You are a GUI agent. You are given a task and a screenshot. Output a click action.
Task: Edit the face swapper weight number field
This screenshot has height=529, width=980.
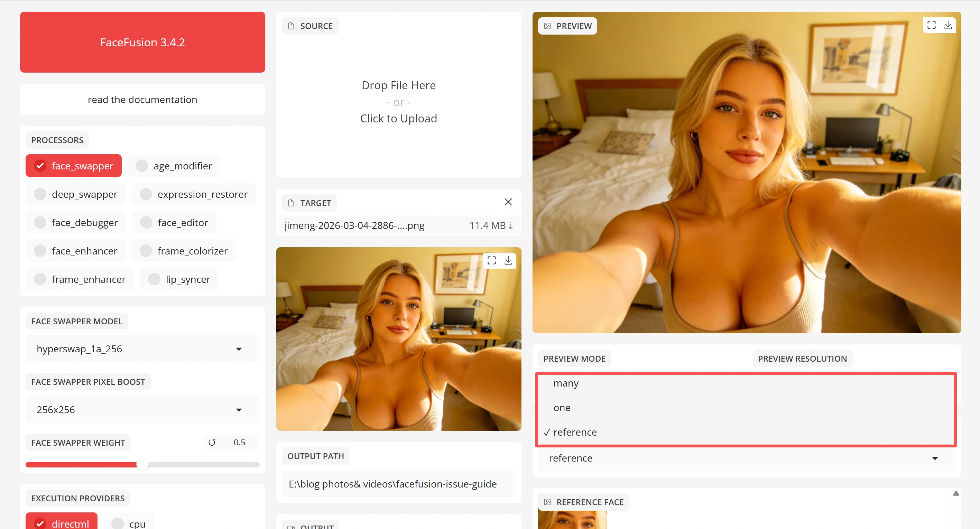click(x=240, y=442)
